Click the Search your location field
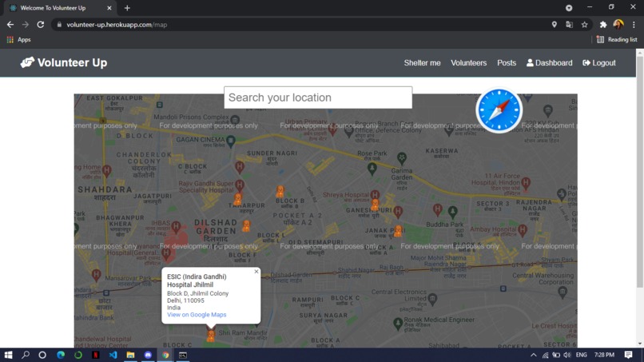644x362 pixels. coord(318,97)
